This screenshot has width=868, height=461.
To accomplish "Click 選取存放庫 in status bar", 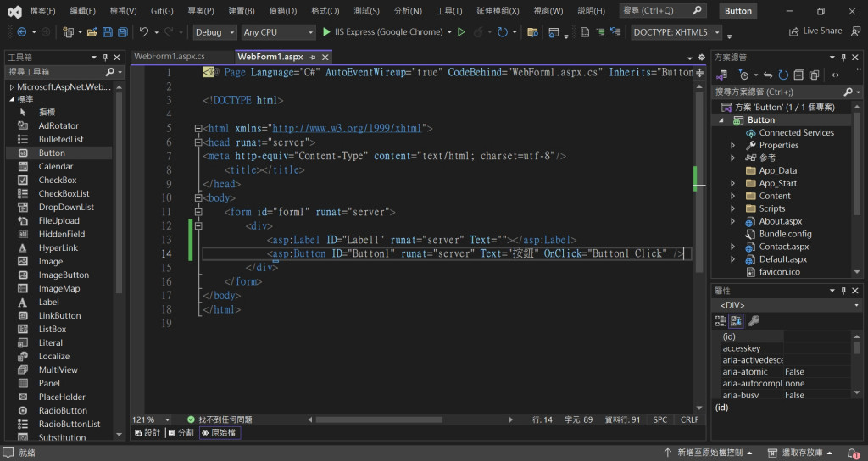I will point(801,453).
